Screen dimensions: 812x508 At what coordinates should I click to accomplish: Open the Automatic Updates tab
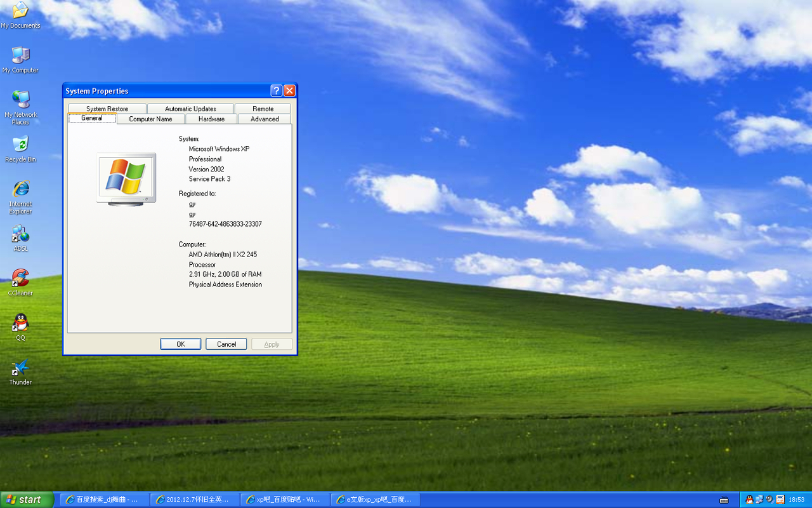(190, 109)
